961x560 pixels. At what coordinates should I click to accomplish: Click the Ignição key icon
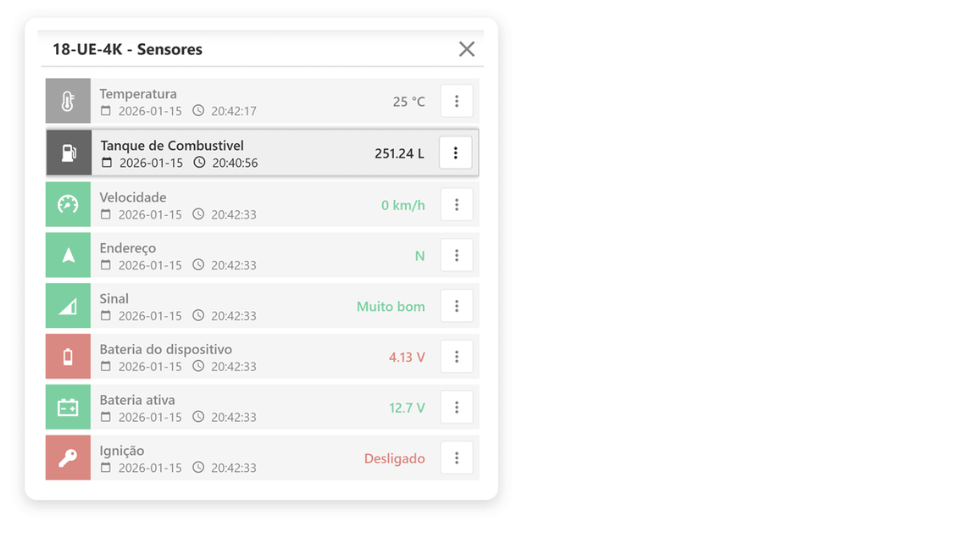[x=68, y=458]
